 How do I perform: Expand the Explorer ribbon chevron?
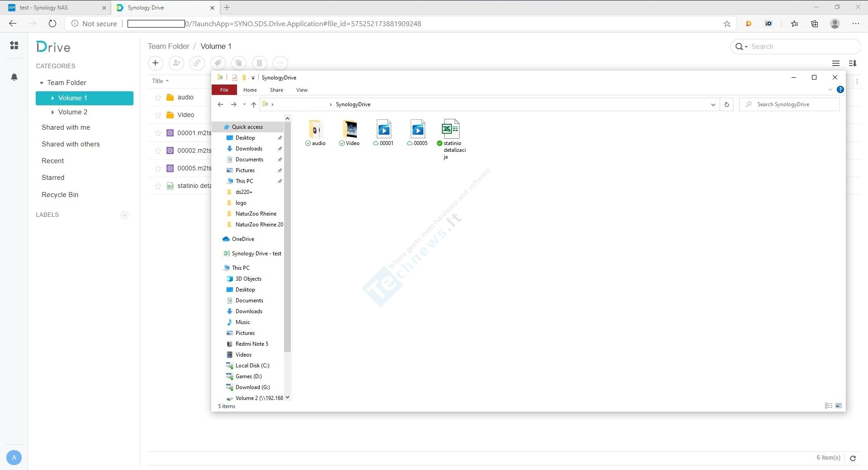(830, 89)
